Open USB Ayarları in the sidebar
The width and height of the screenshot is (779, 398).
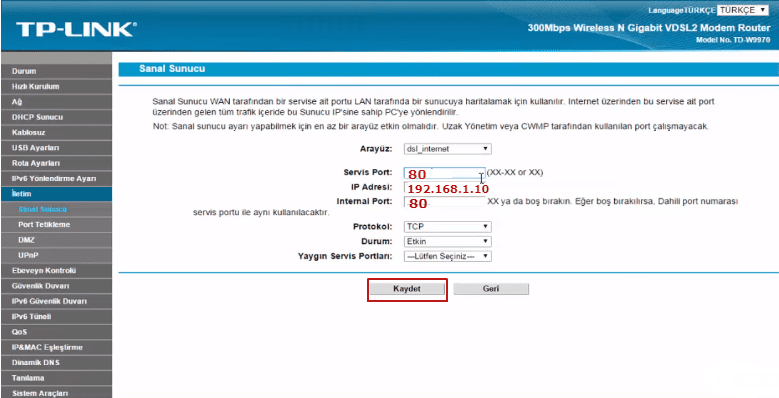point(56,148)
